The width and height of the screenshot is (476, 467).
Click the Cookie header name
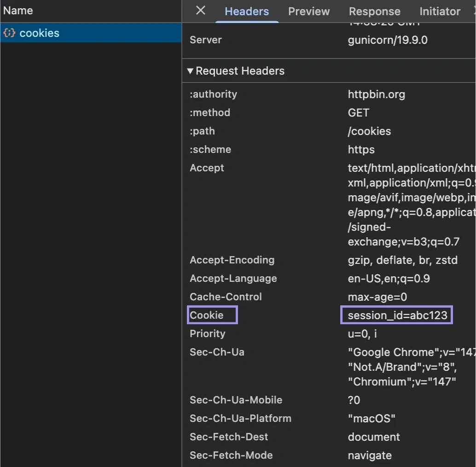tap(206, 315)
